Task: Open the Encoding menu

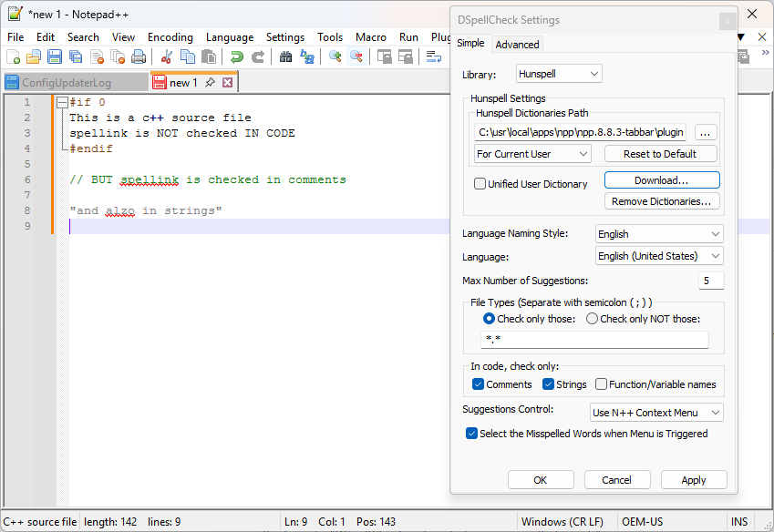Action: pos(170,37)
